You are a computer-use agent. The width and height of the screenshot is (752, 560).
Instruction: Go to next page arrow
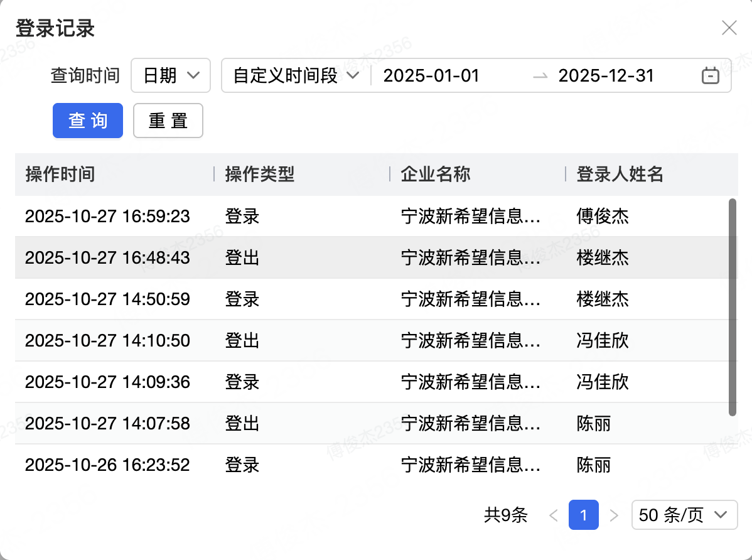tap(614, 515)
